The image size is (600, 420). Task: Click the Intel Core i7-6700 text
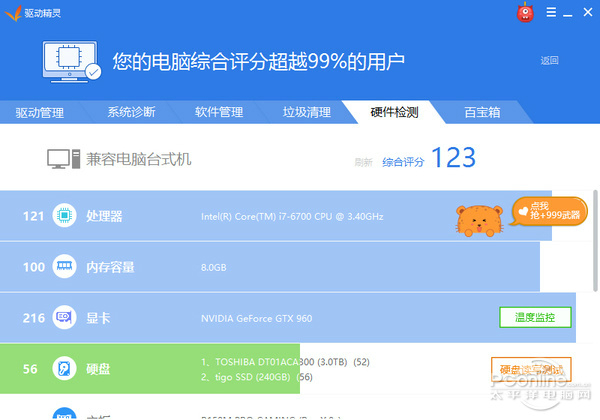tap(292, 217)
